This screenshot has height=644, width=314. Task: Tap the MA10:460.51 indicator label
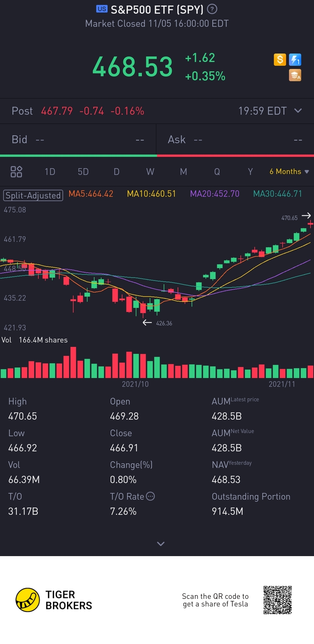pyautogui.click(x=151, y=194)
